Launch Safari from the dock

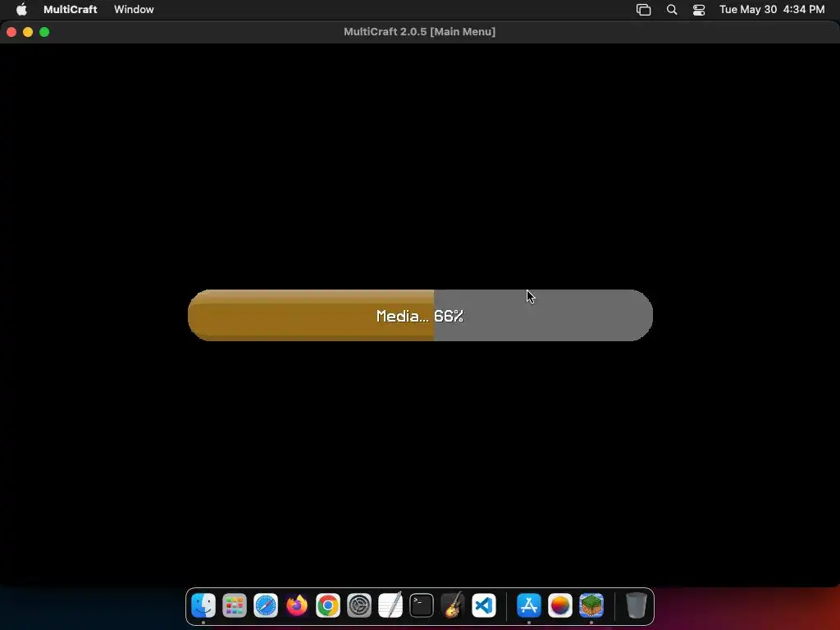[266, 606]
